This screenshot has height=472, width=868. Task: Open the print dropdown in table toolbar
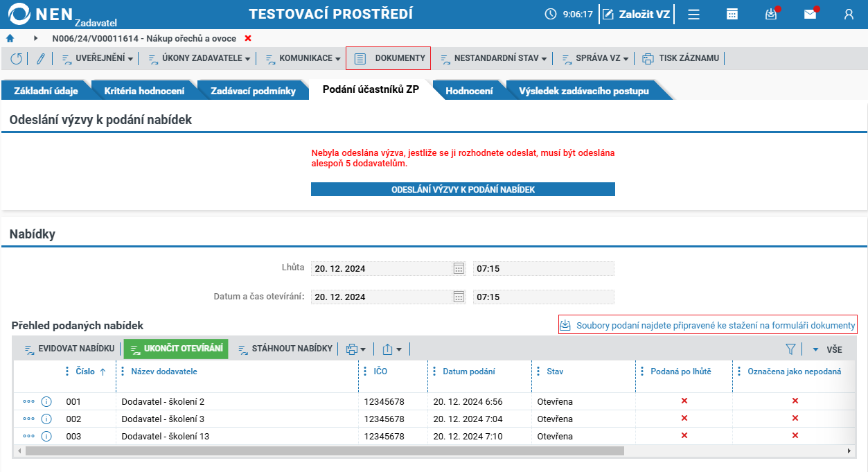(355, 349)
